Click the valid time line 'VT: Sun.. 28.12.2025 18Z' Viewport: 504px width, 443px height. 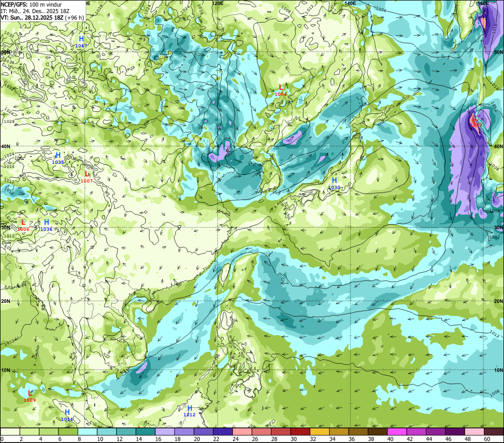pyautogui.click(x=32, y=18)
